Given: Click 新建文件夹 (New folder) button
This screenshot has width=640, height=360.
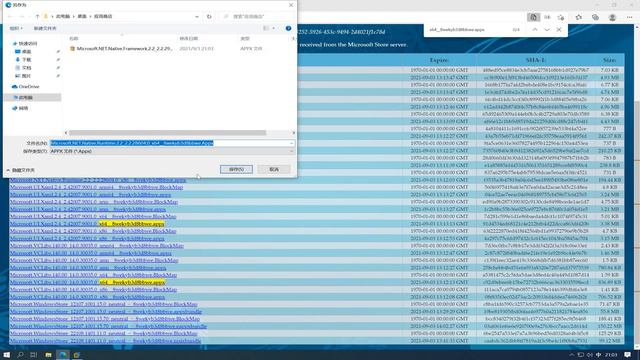Looking at the screenshot, I should click(45, 28).
